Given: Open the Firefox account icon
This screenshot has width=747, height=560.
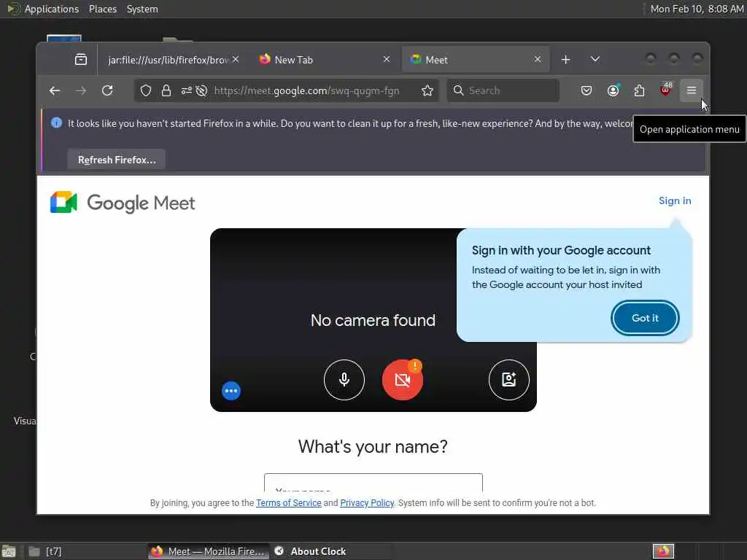Looking at the screenshot, I should click(613, 90).
